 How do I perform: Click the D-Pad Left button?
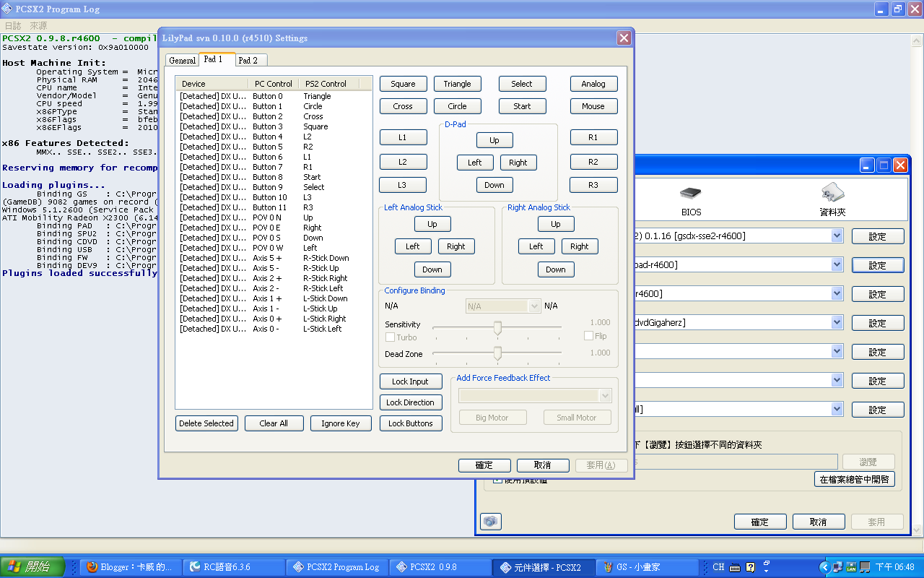[x=475, y=163]
